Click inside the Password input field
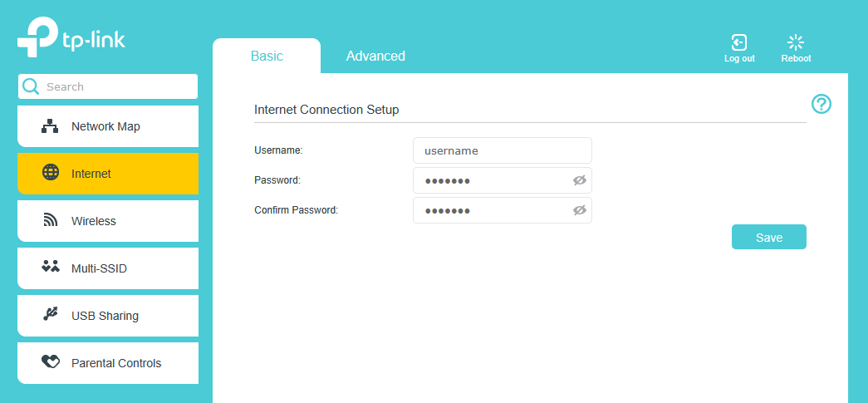The height and width of the screenshot is (403, 868). (x=503, y=180)
